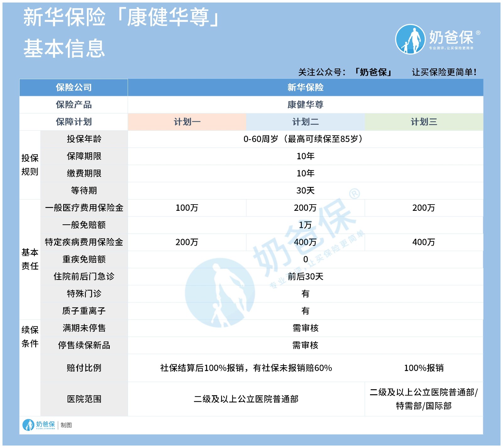Click the 二级及以上公立医院普通部 cell
This screenshot has height=448, width=503.
(246, 399)
